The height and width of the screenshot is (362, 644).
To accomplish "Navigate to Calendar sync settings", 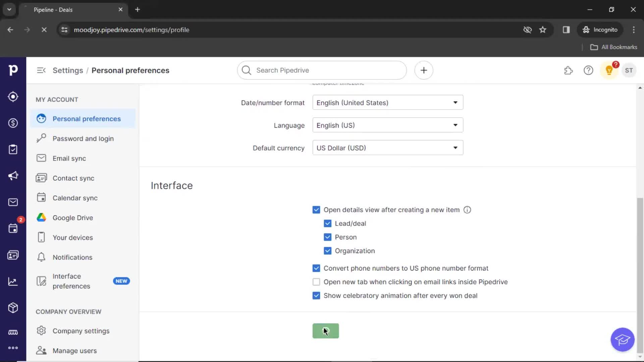I will [75, 197].
